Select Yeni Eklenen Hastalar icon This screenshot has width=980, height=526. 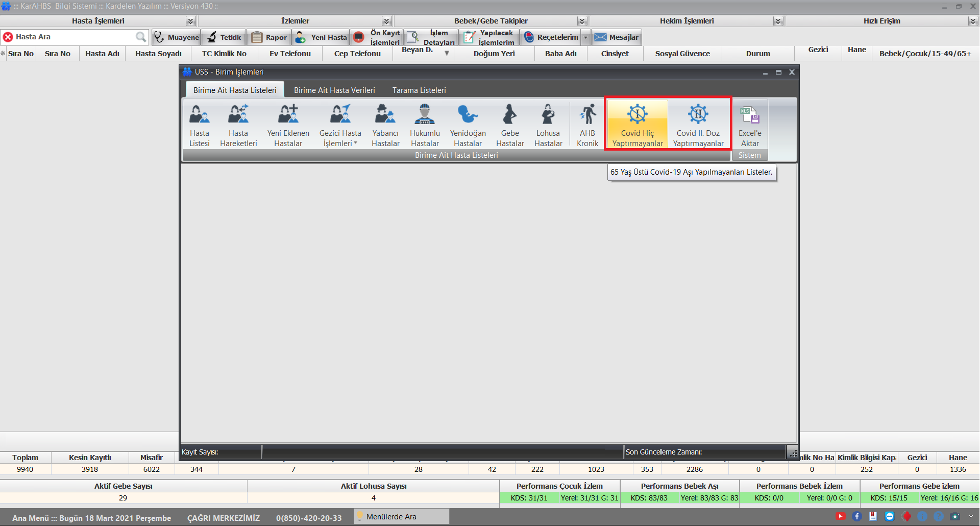pos(288,125)
